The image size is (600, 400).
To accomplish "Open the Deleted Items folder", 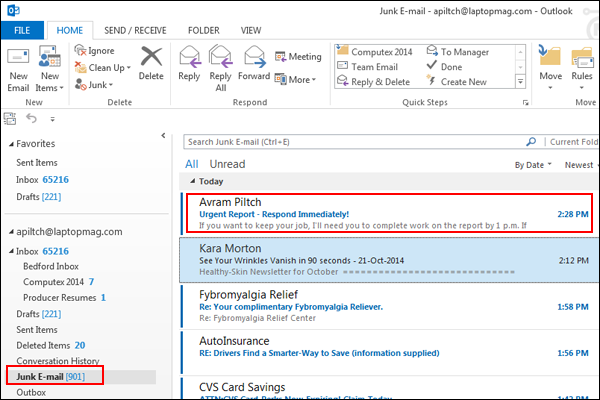I will [51, 345].
